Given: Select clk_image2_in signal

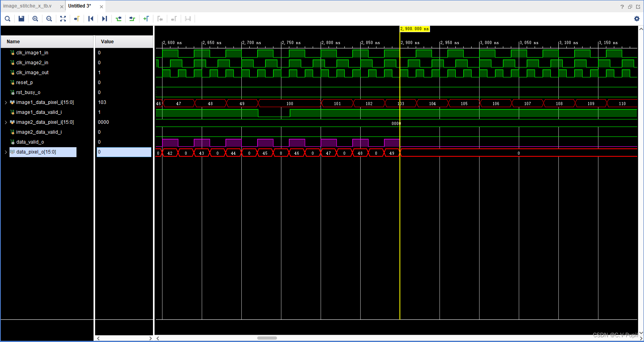Looking at the screenshot, I should (32, 63).
